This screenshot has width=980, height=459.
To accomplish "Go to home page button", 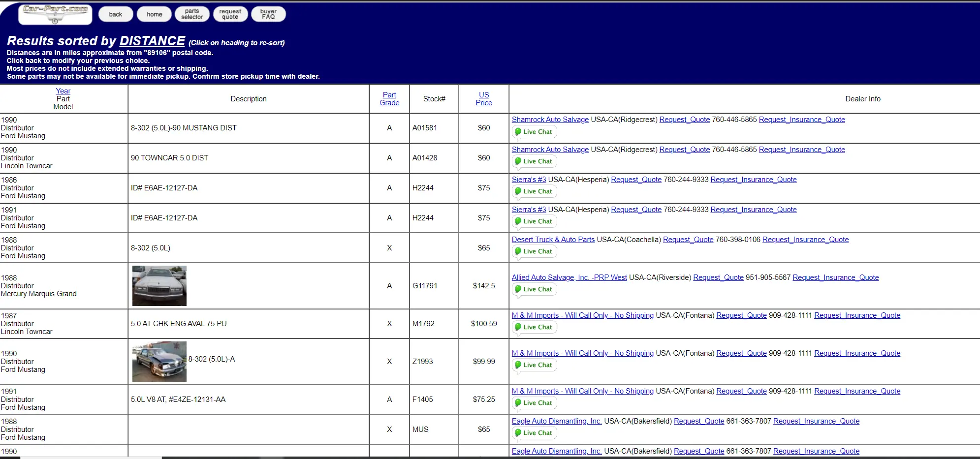I will pyautogui.click(x=154, y=14).
